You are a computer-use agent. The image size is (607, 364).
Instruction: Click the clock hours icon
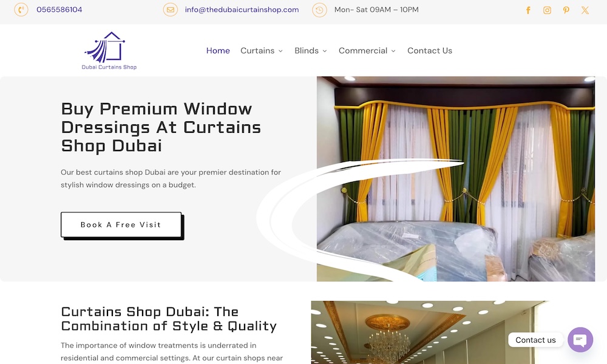coord(319,10)
